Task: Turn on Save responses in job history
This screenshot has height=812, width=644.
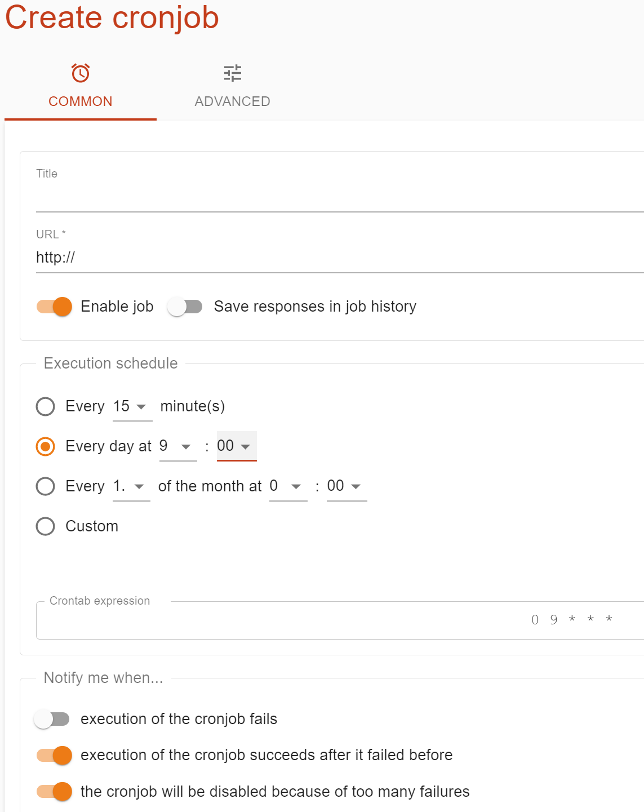Action: (185, 307)
